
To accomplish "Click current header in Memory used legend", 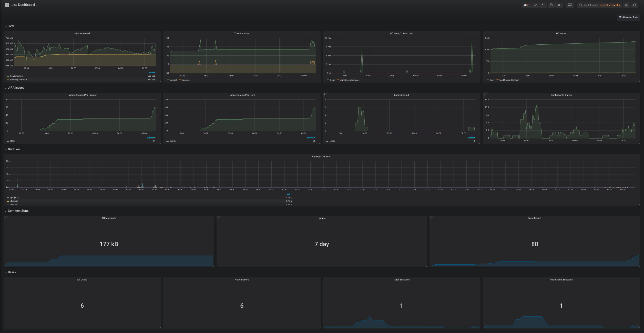I will pos(152,73).
